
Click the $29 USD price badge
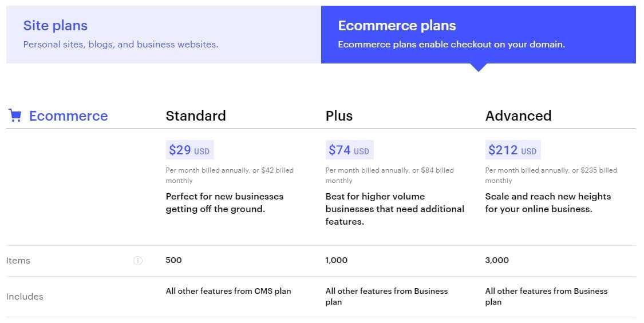tap(189, 150)
